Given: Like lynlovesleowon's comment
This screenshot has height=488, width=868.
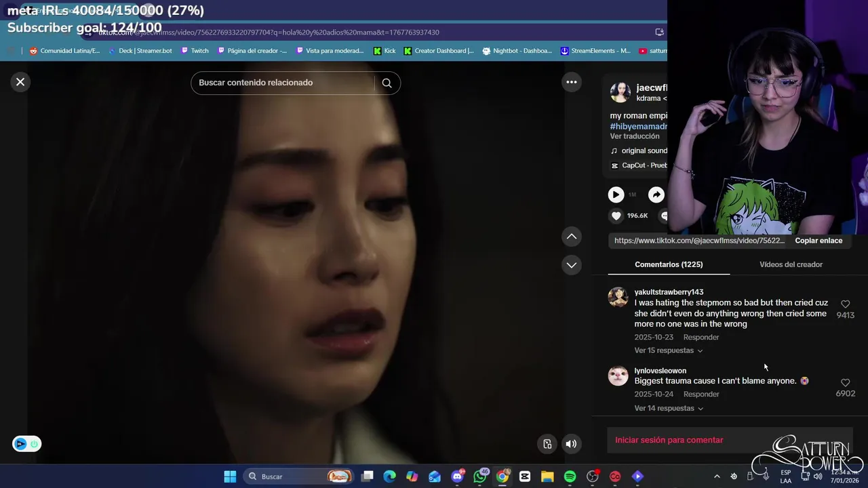Looking at the screenshot, I should [x=845, y=383].
